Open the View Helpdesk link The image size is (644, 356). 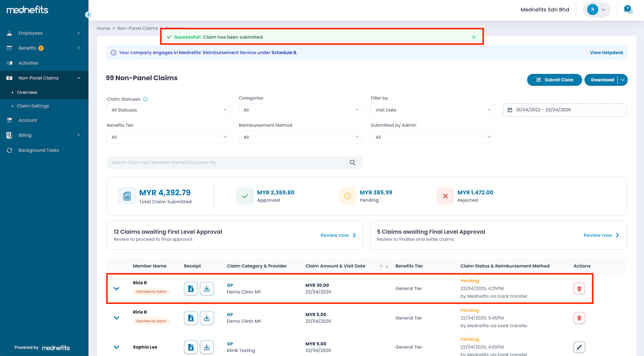point(606,53)
